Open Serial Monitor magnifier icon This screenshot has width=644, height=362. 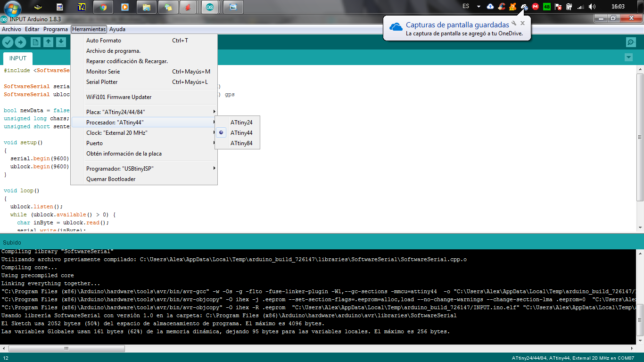pyautogui.click(x=631, y=42)
